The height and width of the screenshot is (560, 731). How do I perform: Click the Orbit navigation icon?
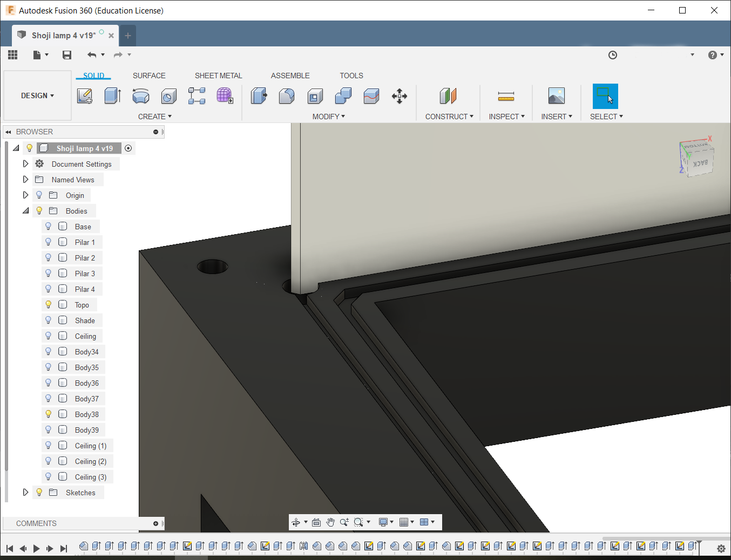[x=296, y=522]
